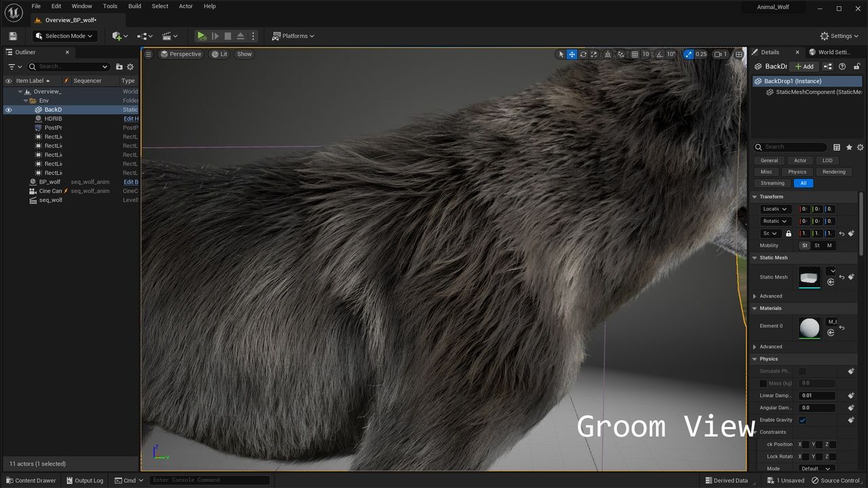Open the Outliner settings gear
Image resolution: width=868 pixels, height=488 pixels.
coord(130,66)
